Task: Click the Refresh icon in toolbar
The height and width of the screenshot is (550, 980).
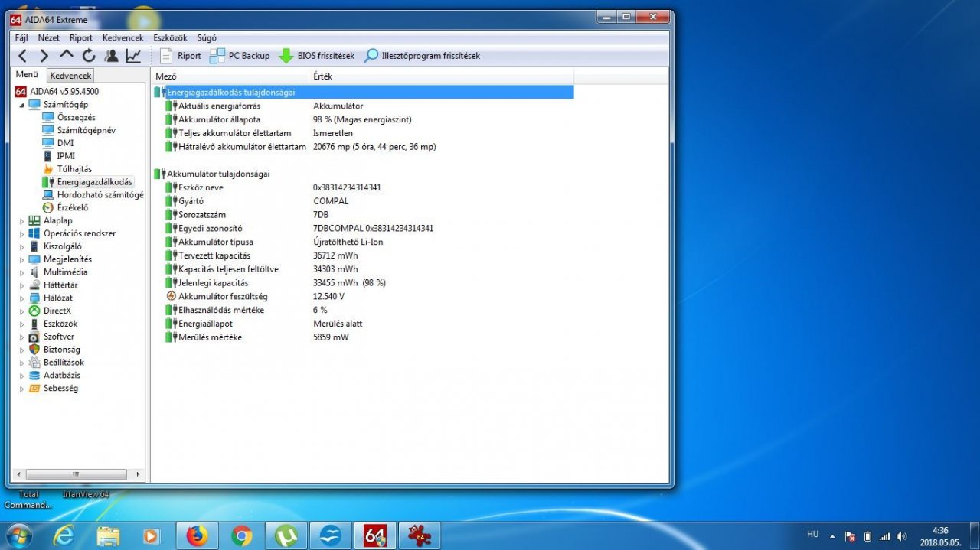Action: pyautogui.click(x=89, y=56)
